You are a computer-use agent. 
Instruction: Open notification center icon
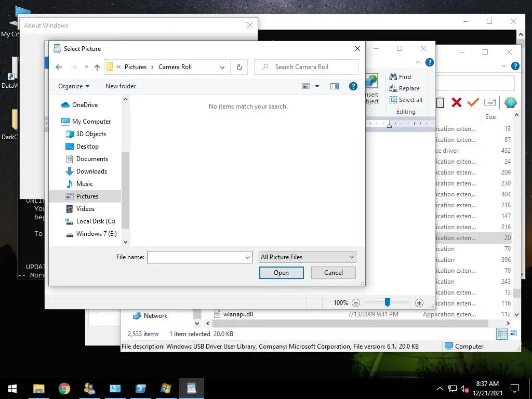515,389
